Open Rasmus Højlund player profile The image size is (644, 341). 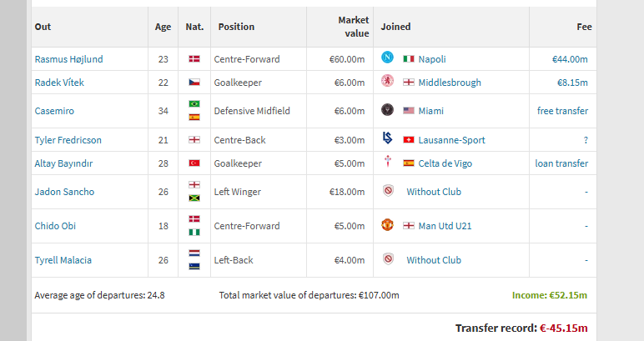[x=68, y=59]
